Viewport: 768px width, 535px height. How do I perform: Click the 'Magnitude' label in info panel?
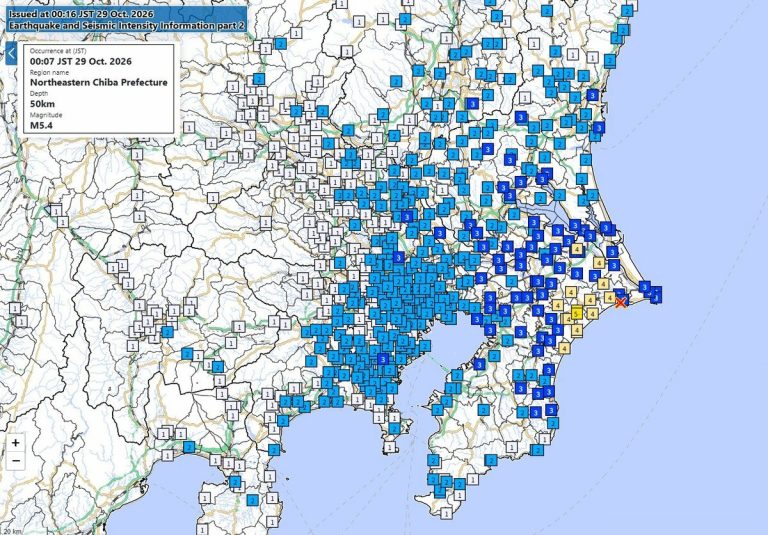pyautogui.click(x=46, y=115)
